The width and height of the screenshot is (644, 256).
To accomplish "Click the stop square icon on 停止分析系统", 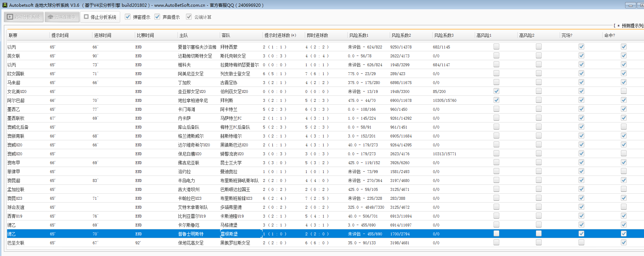I will [86, 17].
